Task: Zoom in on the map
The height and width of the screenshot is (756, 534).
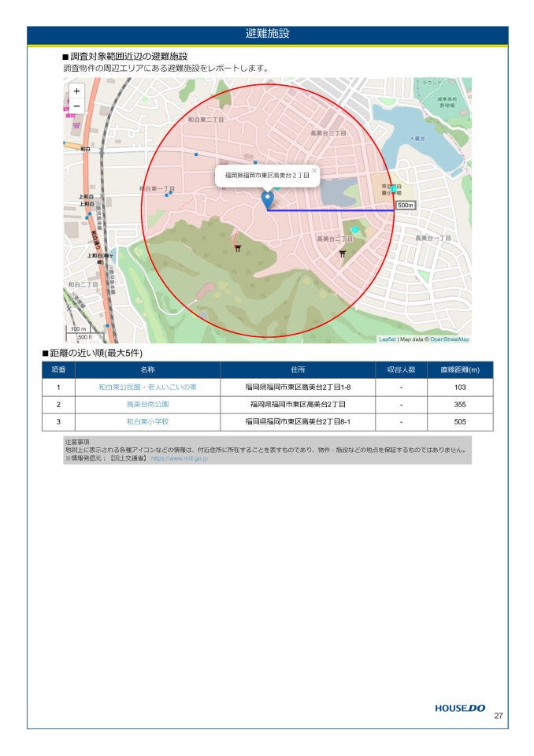Action: coord(76,91)
